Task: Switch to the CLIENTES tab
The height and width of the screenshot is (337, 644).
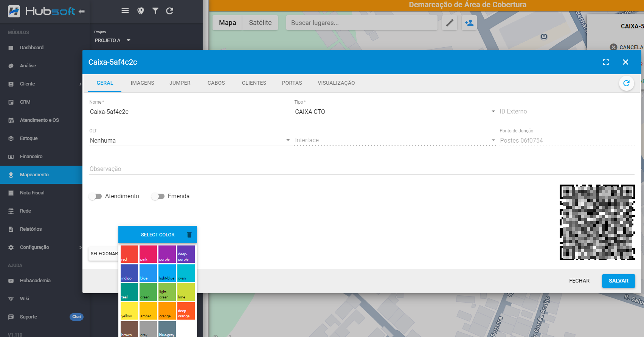Action: pos(254,83)
